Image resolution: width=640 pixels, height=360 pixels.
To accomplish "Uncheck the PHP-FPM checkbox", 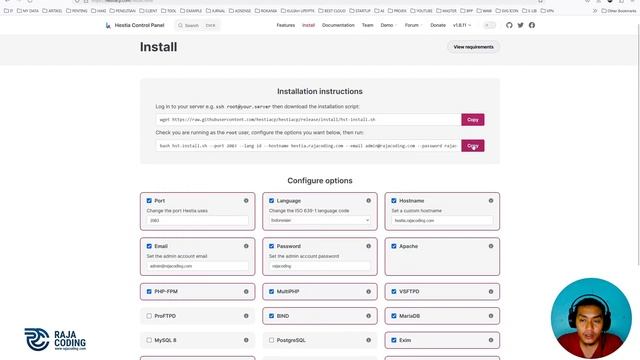I will click(149, 291).
